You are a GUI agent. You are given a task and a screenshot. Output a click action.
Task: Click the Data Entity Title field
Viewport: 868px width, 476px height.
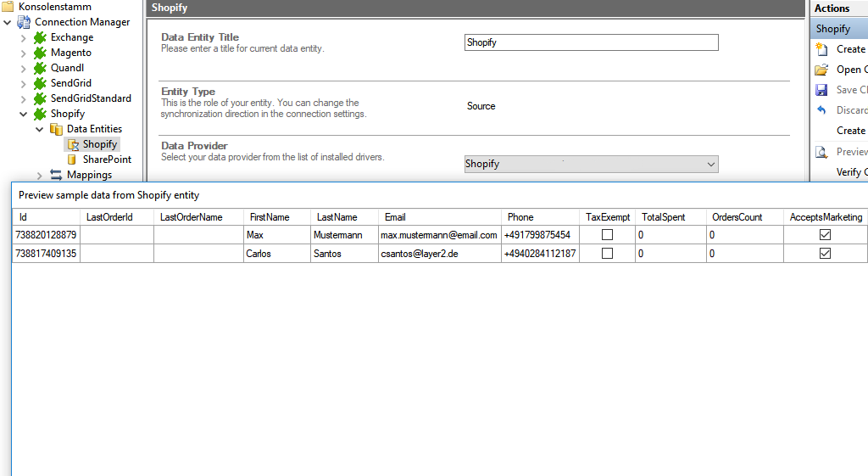coord(591,42)
